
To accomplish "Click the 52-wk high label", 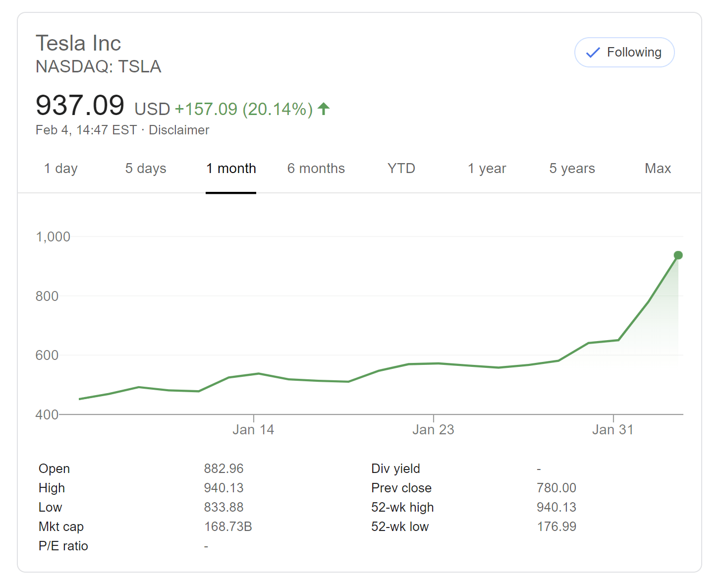I will pos(402,508).
